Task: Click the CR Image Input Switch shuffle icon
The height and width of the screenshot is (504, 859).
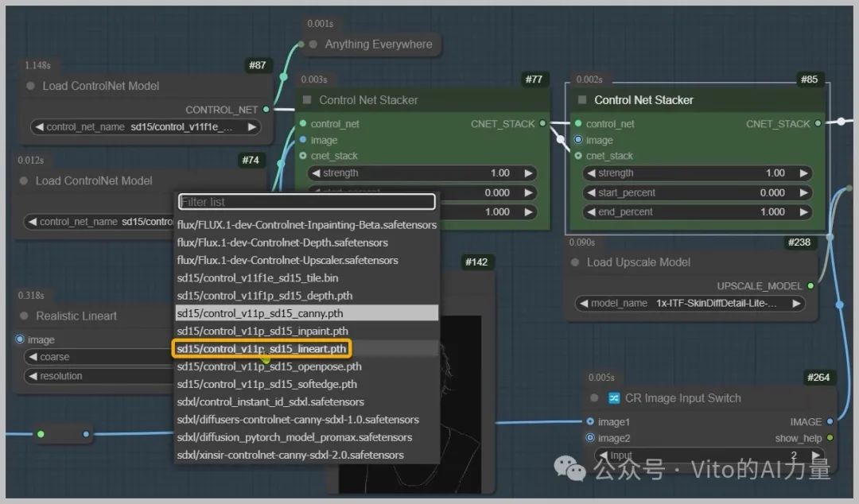Action: pyautogui.click(x=614, y=398)
